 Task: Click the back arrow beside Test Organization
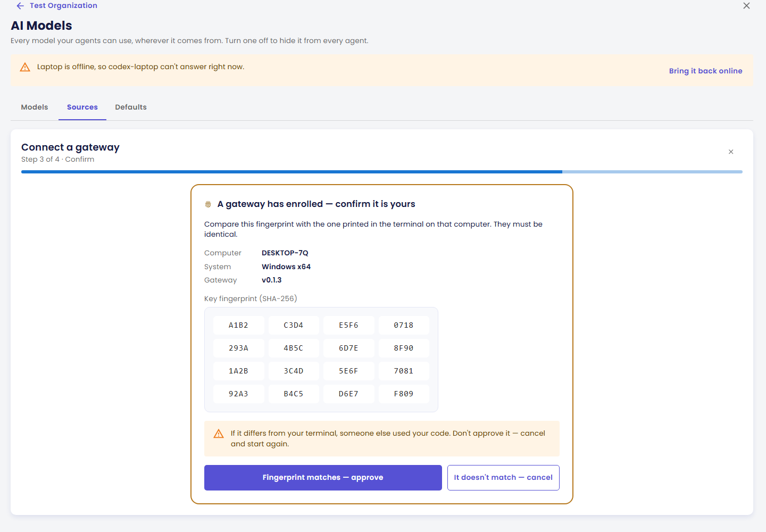click(x=20, y=6)
